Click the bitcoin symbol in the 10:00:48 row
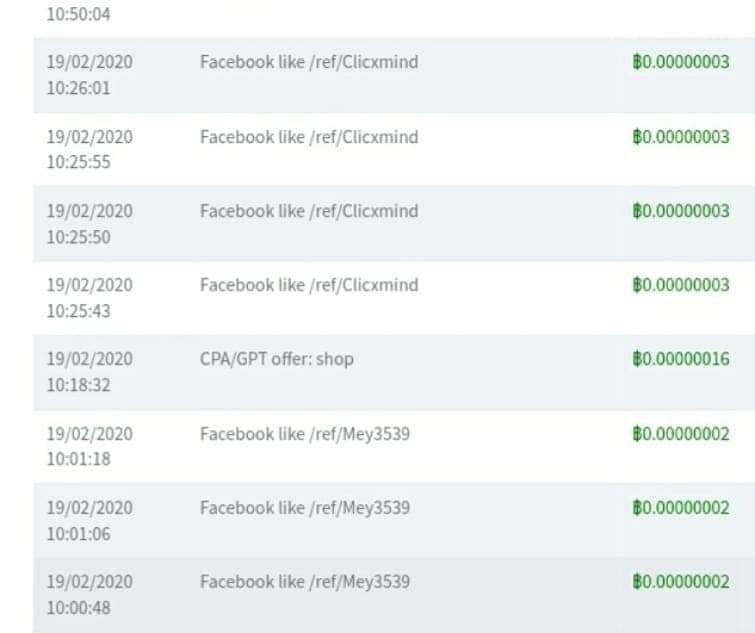 pos(636,582)
